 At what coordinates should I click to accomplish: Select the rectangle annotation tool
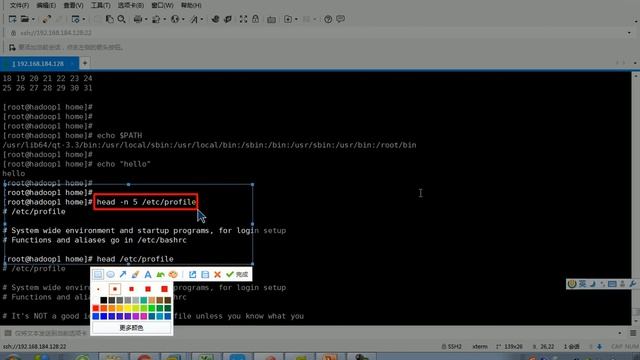98,274
